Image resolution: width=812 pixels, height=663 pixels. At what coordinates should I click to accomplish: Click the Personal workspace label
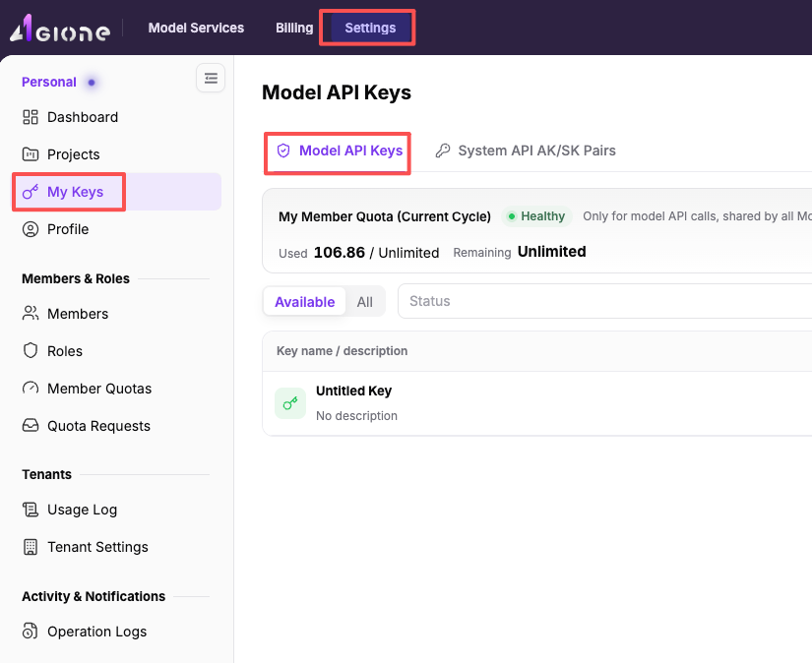[x=49, y=82]
